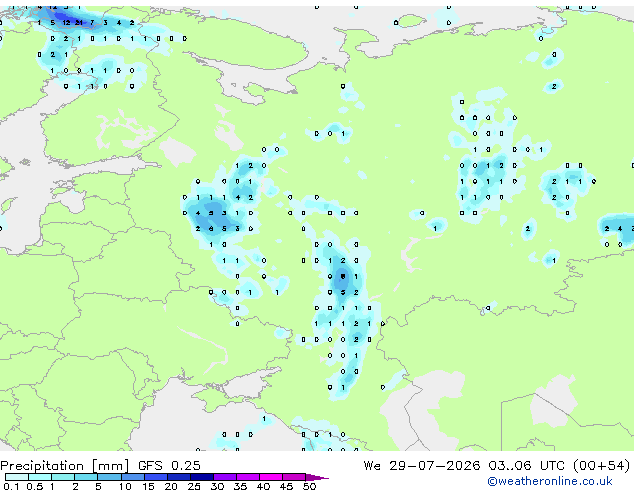Pick the 15–20 mm legend color swatch
This screenshot has width=634, height=490.
click(x=155, y=477)
